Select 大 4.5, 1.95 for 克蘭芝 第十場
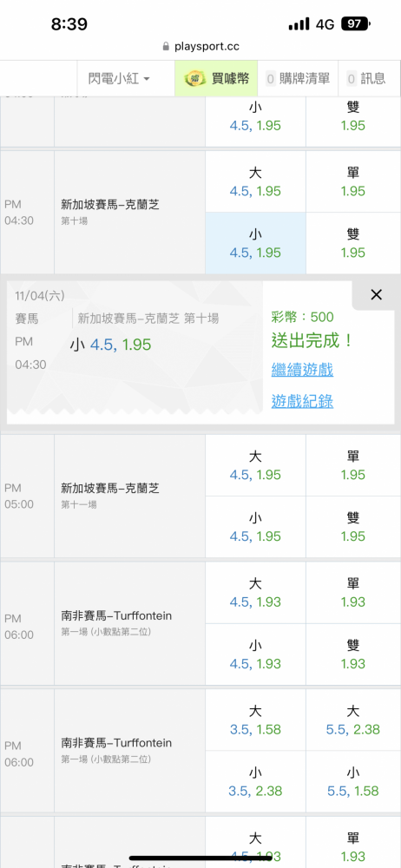 (255, 181)
